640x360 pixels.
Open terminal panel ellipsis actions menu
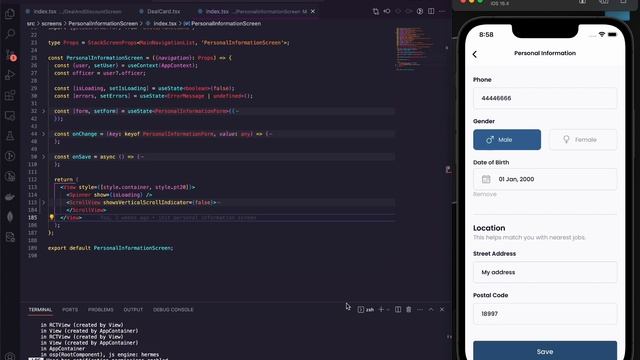tap(420, 309)
